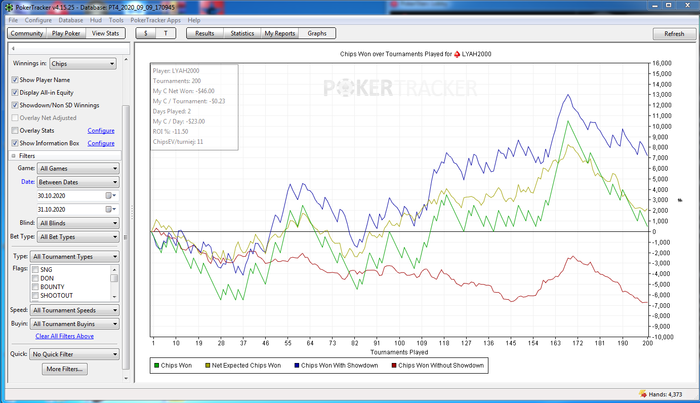
Task: Check the BOUNTY flag checkbox
Action: point(37,288)
